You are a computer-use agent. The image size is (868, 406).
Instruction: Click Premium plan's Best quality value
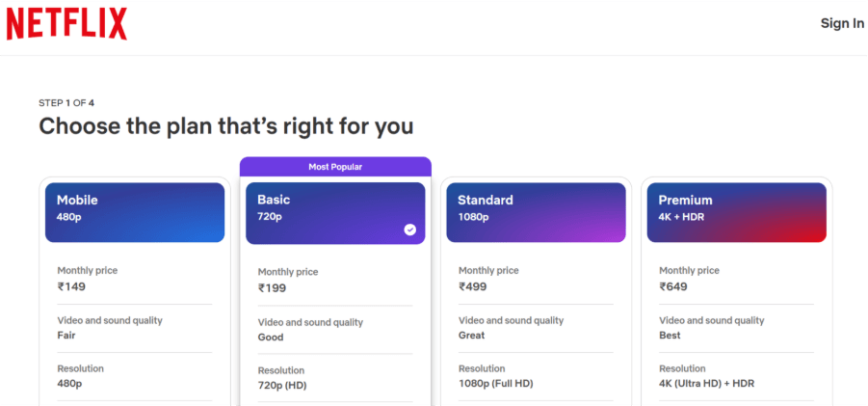(670, 336)
